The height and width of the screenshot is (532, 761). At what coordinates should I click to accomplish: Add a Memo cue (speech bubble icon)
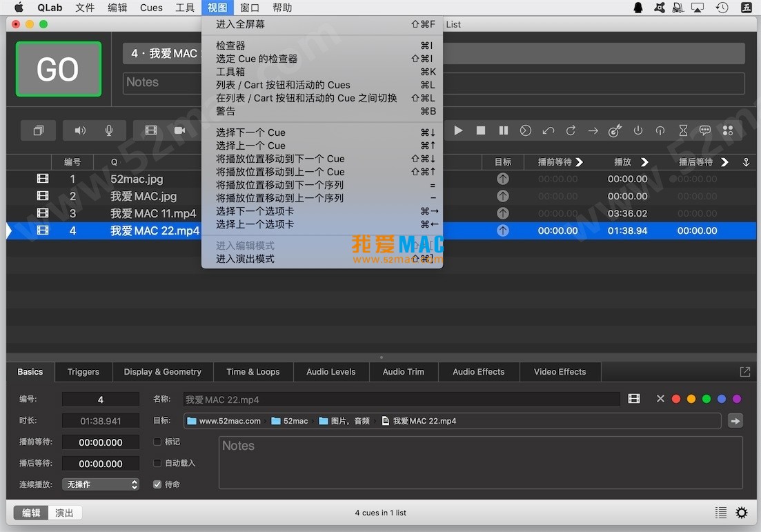click(x=705, y=130)
